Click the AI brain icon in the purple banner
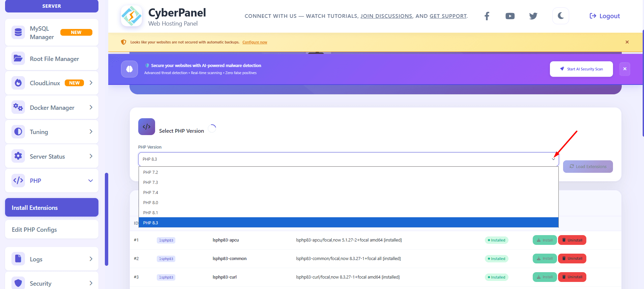Image resolution: width=644 pixels, height=289 pixels. (129, 69)
